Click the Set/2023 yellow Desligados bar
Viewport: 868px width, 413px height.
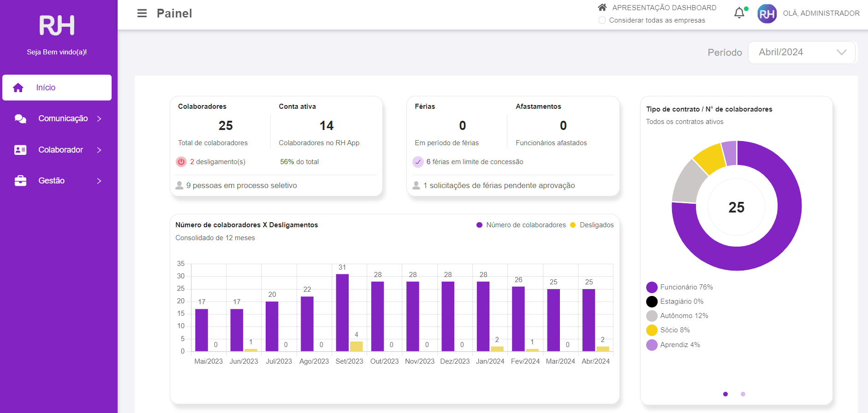click(x=356, y=346)
